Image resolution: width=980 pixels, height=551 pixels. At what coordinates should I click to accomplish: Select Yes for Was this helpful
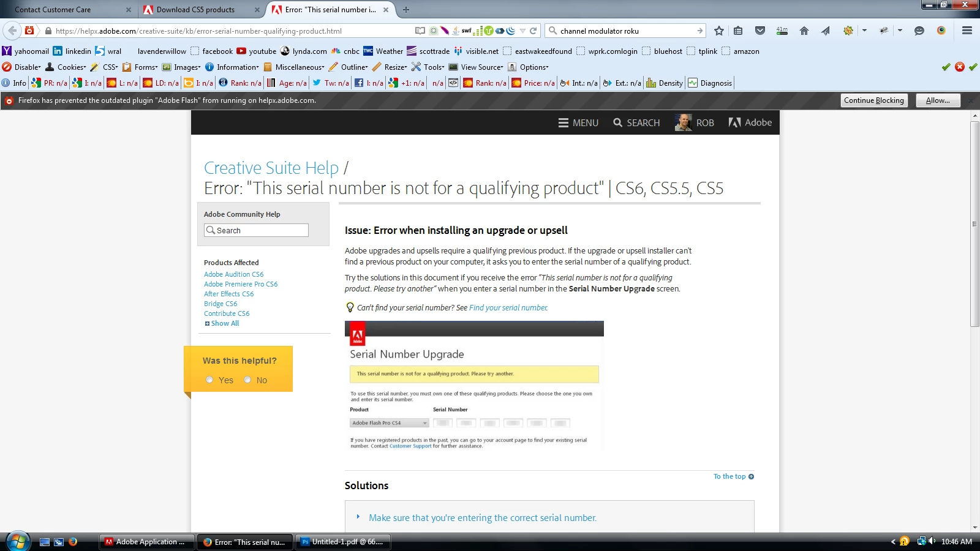coord(209,380)
